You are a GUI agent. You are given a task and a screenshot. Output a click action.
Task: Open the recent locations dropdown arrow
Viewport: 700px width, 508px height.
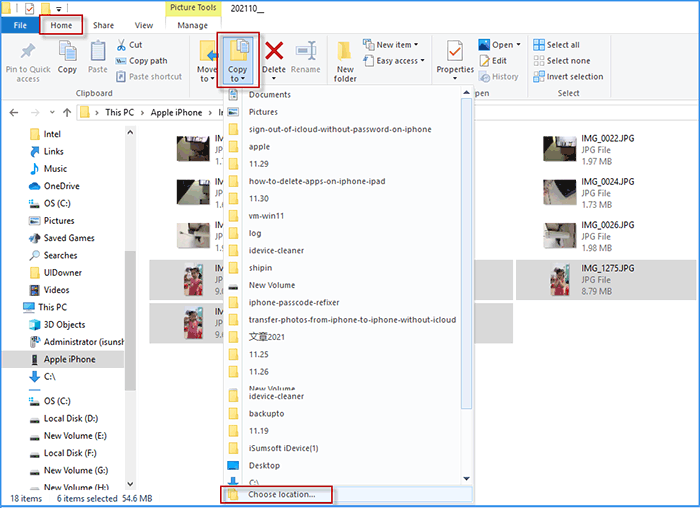click(x=52, y=112)
